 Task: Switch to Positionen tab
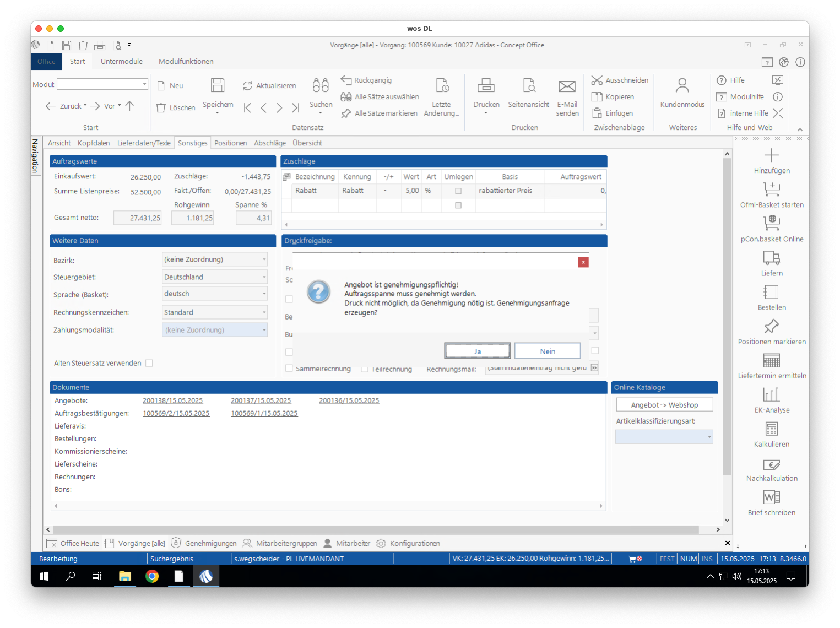tap(230, 143)
